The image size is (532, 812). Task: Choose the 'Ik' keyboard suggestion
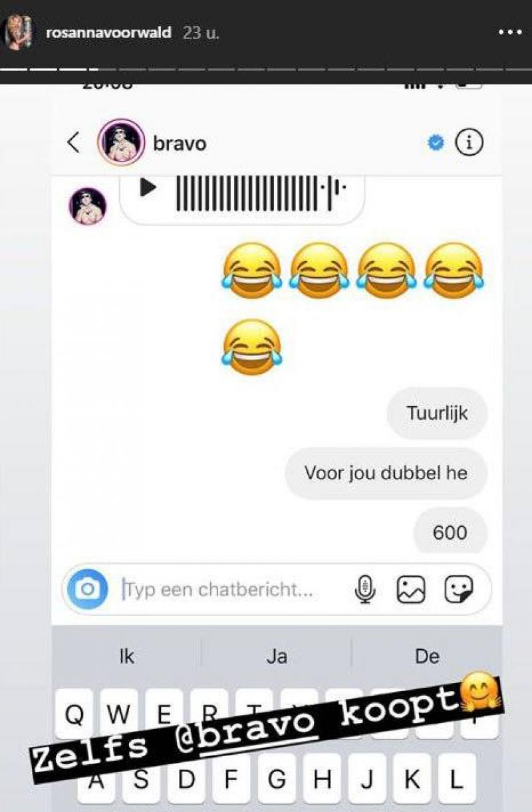126,657
